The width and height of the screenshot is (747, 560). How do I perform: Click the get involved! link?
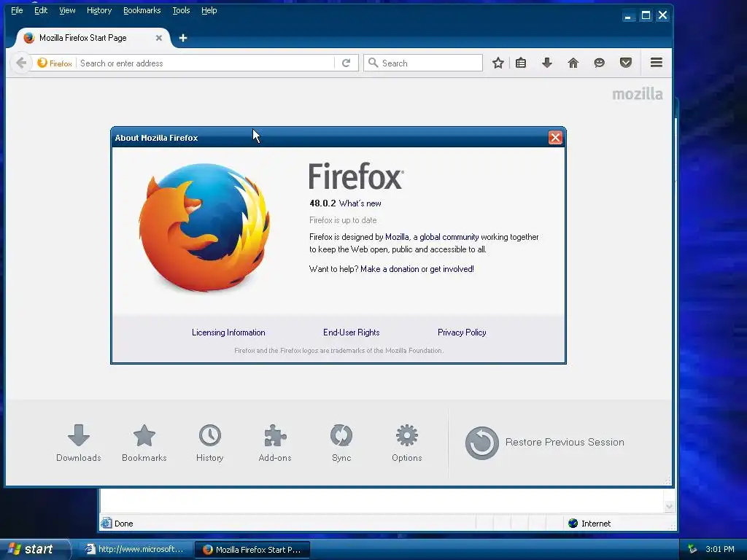452,269
